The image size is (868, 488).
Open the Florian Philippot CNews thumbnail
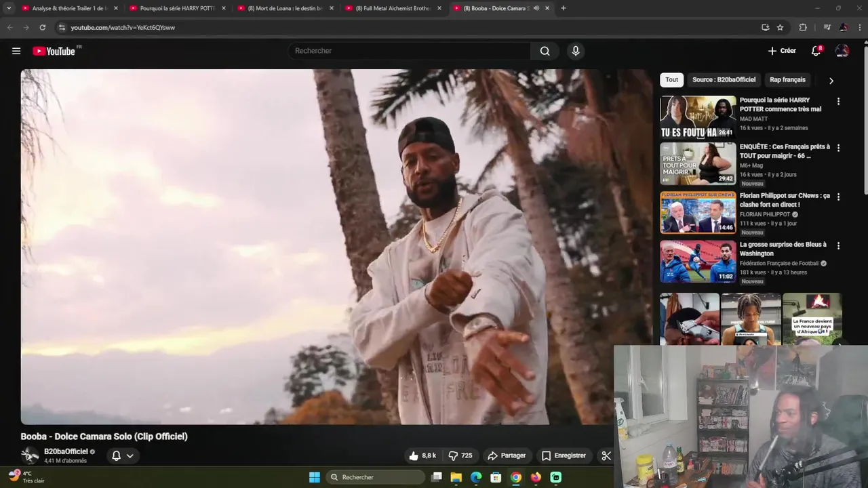(698, 212)
